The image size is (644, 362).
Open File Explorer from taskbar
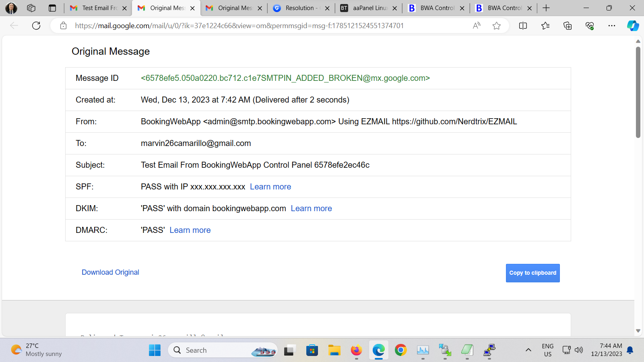point(334,350)
